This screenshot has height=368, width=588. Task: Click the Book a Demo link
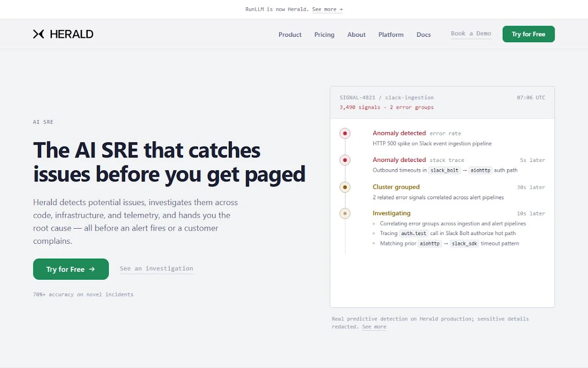(471, 33)
